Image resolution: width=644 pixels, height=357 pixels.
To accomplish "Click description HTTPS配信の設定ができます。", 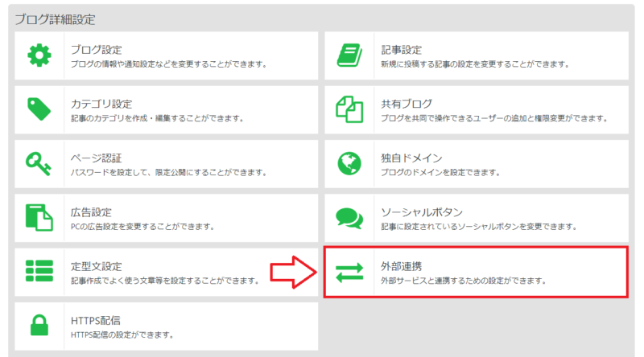I will pyautogui.click(x=122, y=334).
